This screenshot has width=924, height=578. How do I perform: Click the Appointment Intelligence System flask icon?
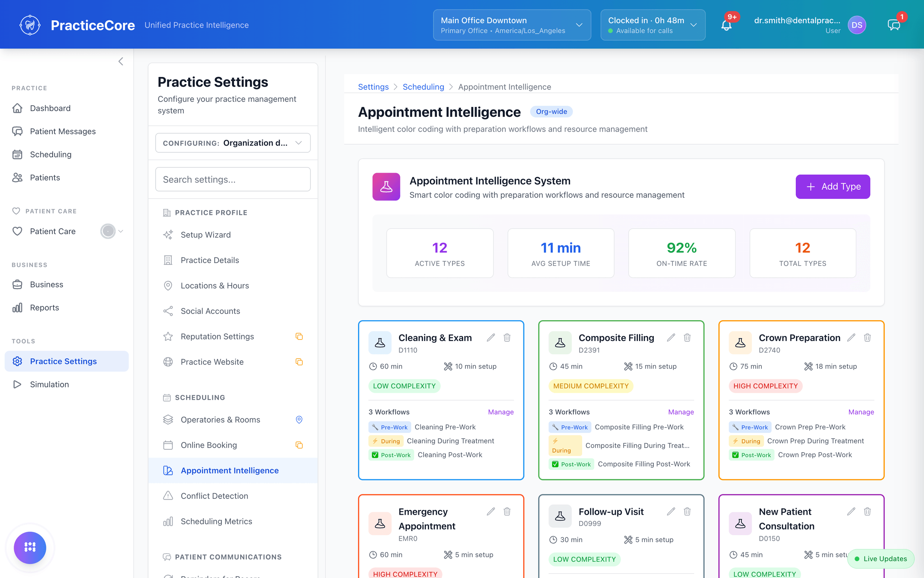386,186
